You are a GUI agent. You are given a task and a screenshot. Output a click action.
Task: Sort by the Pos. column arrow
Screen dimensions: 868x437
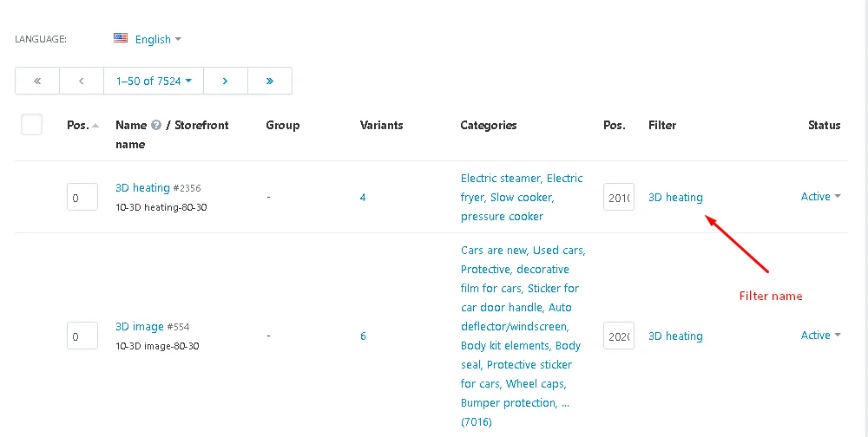(95, 126)
